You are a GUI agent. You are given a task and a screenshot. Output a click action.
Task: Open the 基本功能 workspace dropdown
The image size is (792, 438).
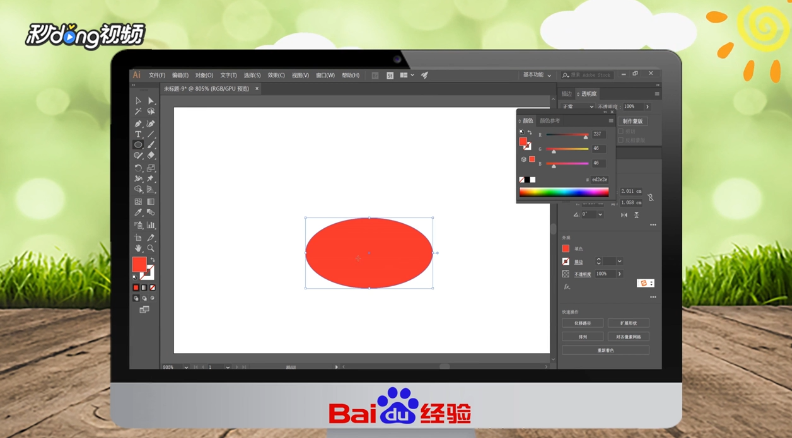click(537, 75)
